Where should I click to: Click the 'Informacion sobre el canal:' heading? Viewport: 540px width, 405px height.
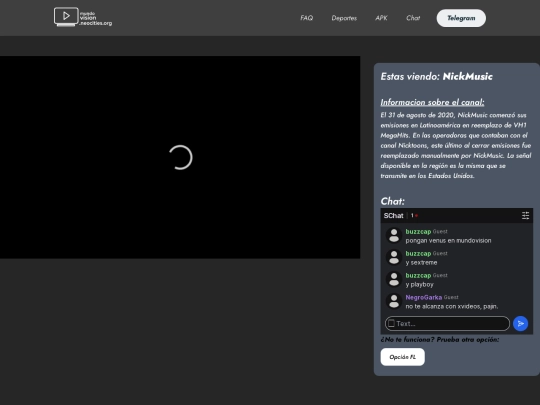pos(432,102)
